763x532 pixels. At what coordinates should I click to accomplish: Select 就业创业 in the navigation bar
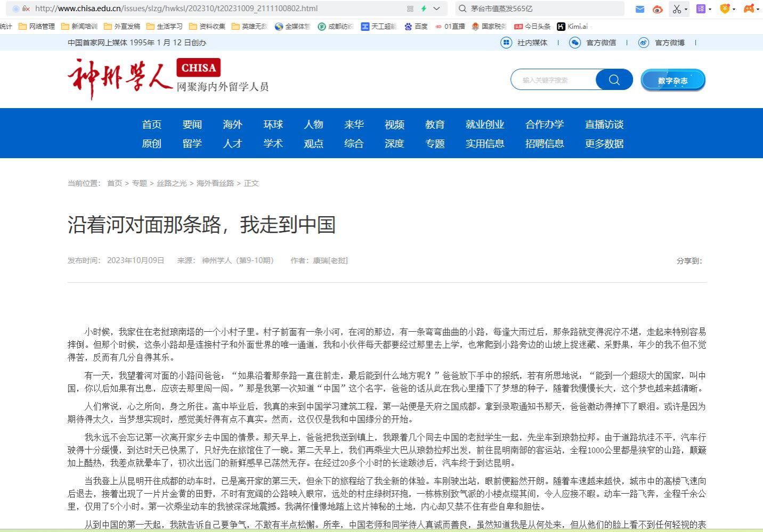pos(484,125)
